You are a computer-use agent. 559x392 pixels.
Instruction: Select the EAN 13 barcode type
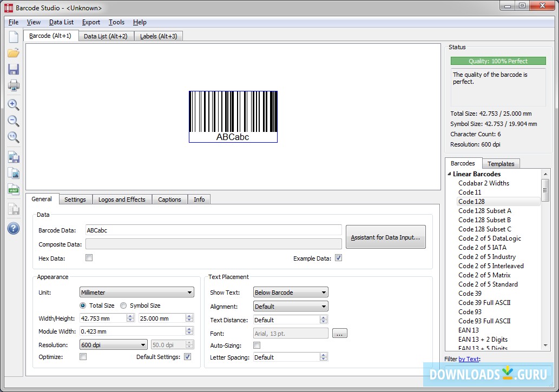point(468,330)
